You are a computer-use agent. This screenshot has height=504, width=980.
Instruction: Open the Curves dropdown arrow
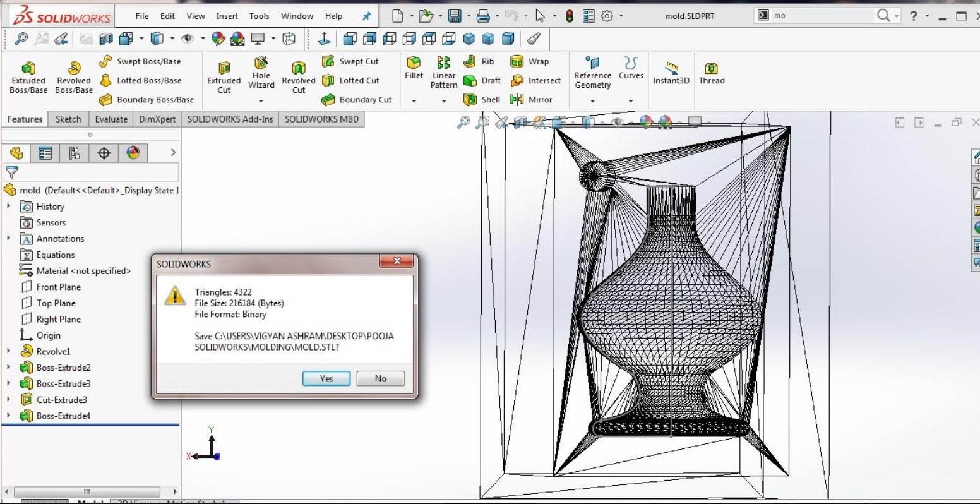[631, 101]
